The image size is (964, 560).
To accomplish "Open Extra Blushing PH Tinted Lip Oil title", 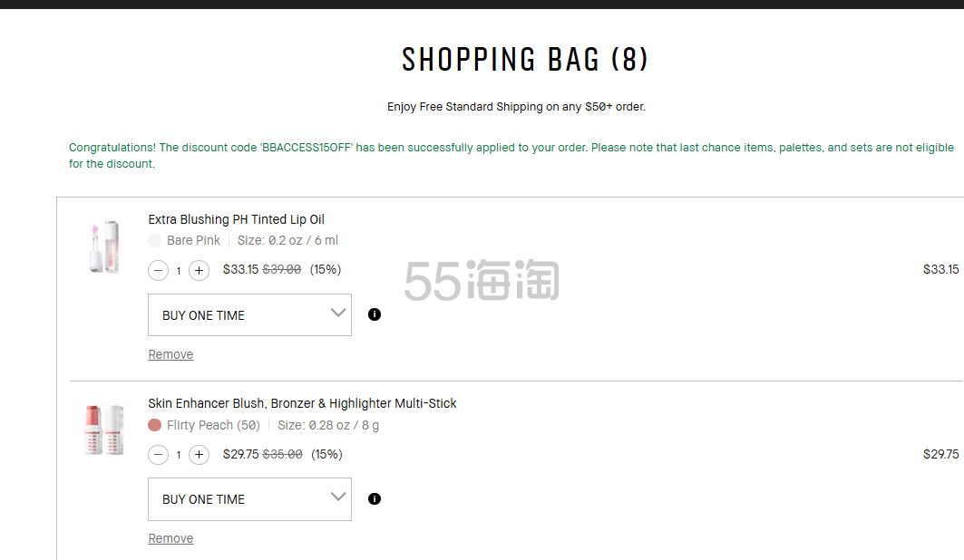I will pyautogui.click(x=236, y=219).
